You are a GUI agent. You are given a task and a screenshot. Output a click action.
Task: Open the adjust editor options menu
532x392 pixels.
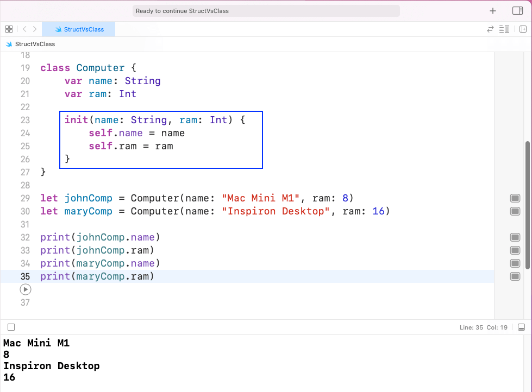click(x=504, y=29)
